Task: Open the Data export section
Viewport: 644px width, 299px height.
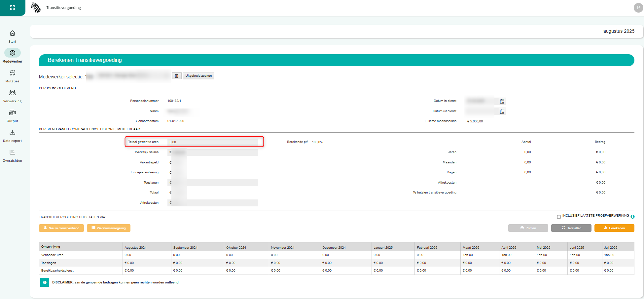Action: pyautogui.click(x=13, y=133)
